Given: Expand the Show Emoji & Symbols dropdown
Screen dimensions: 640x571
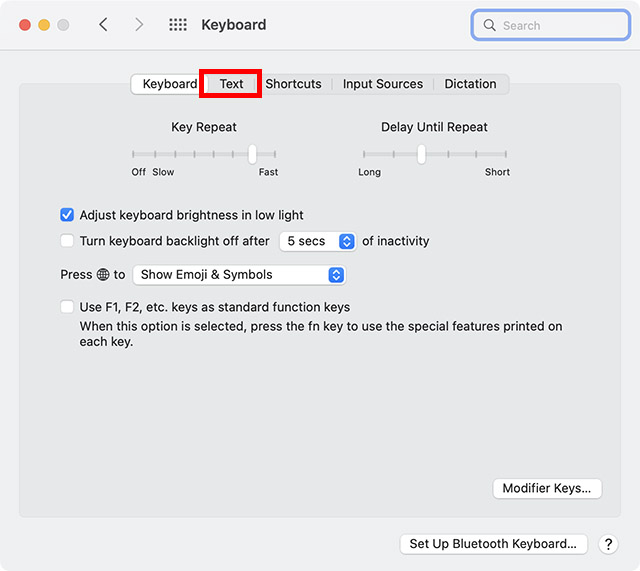Looking at the screenshot, I should [239, 275].
